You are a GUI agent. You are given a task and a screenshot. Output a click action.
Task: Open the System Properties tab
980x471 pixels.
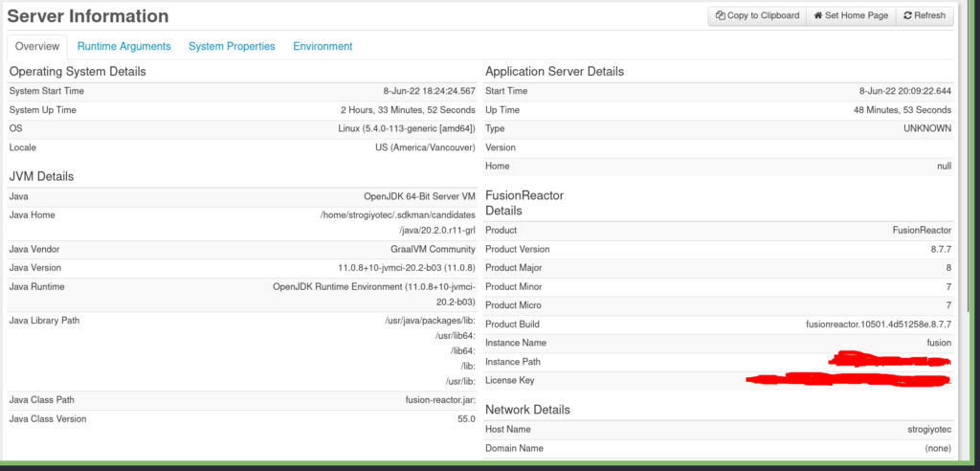click(x=232, y=46)
